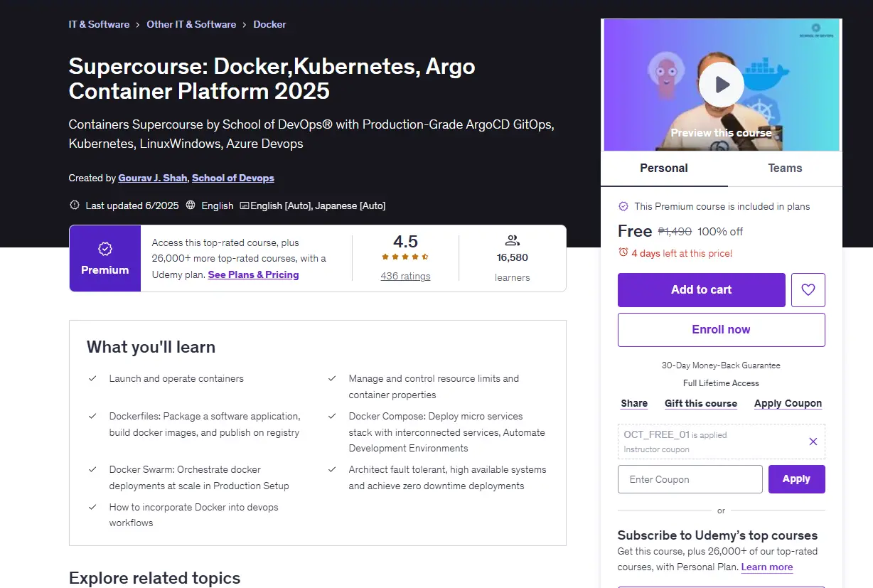This screenshot has height=588, width=873.
Task: Click Last updated 6/2025 text
Action: (x=132, y=205)
